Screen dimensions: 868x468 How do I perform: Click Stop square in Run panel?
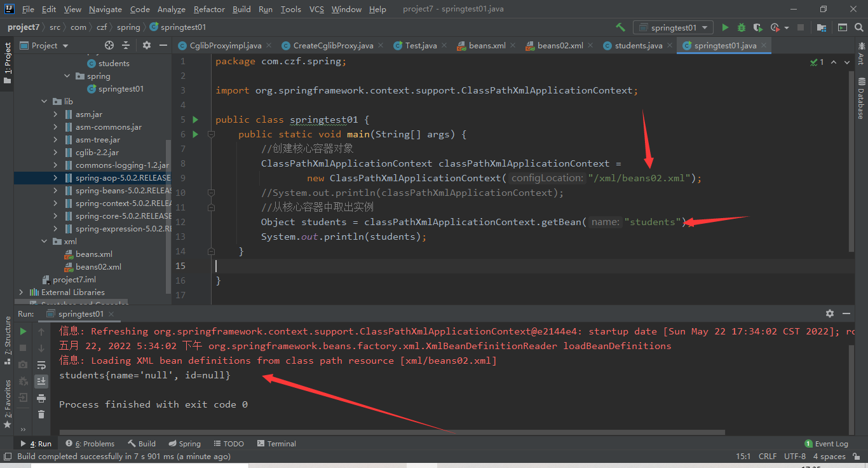[24, 348]
